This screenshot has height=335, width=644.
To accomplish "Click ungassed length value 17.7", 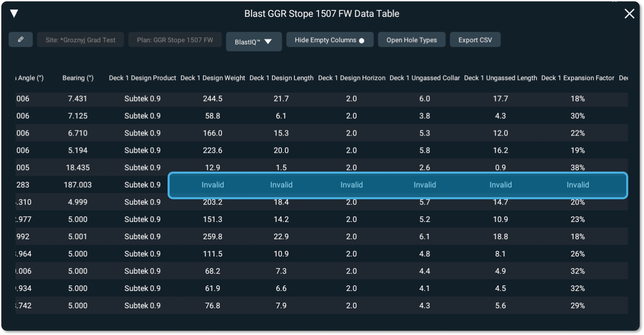I will tap(501, 98).
